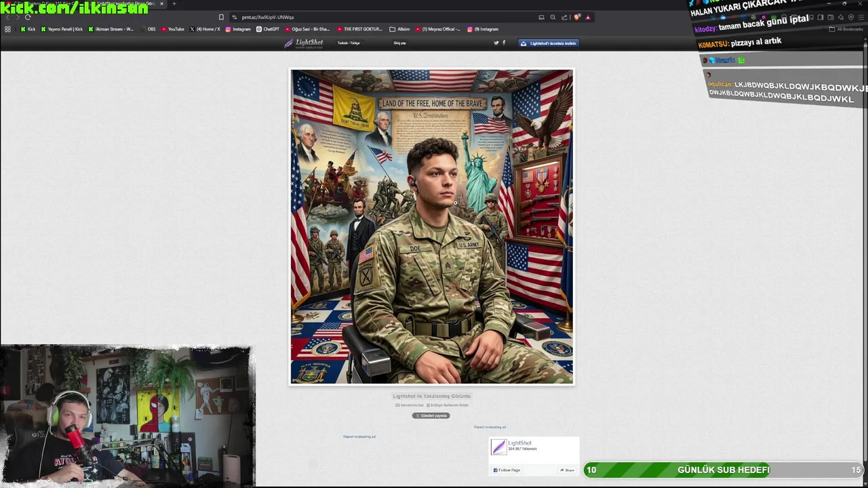Open the Turkish - Türkçe language selector
Viewport: 868px width, 488px height.
point(349,43)
